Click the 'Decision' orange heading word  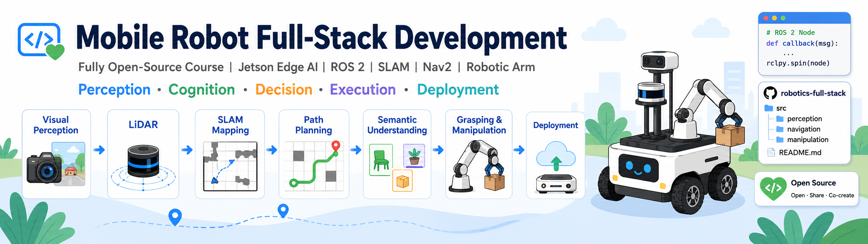point(284,90)
